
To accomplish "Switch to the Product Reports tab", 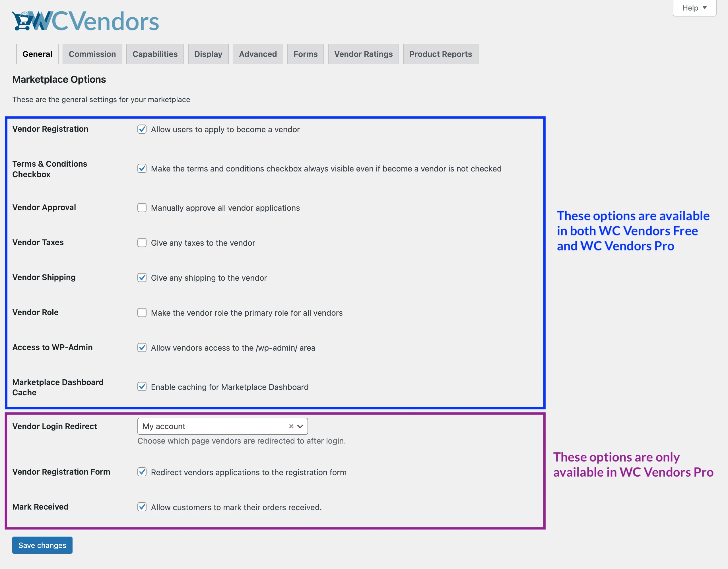I will (x=441, y=54).
